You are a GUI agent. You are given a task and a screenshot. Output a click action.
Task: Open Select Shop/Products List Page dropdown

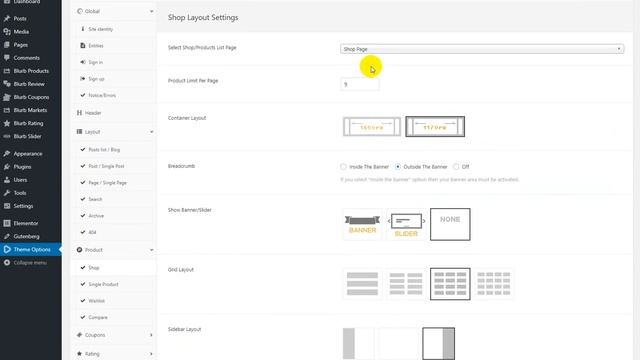[x=482, y=49]
